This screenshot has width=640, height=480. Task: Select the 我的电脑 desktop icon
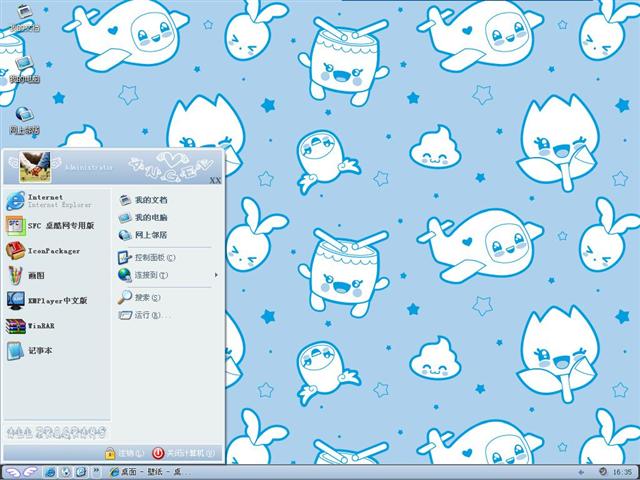pyautogui.click(x=24, y=69)
